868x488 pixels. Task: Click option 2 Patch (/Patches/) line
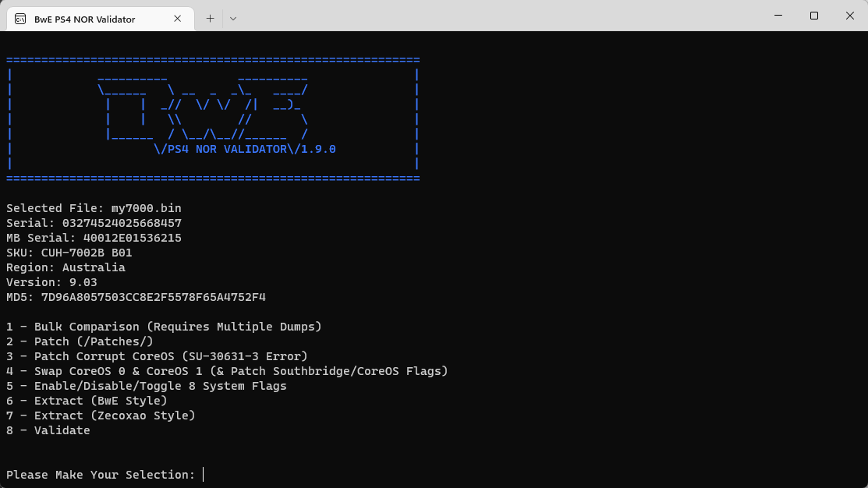[x=80, y=341]
